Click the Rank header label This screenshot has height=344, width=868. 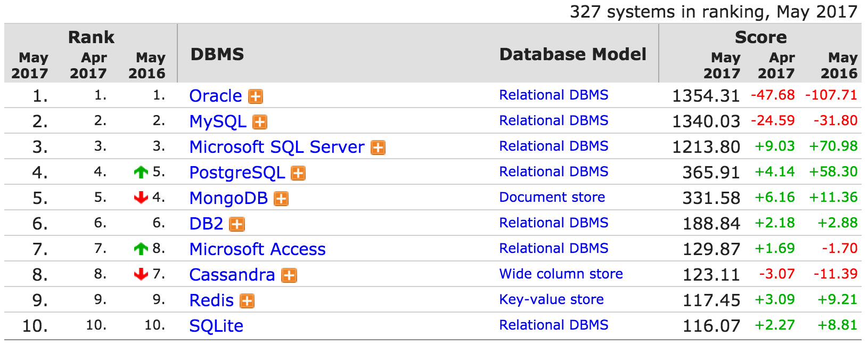coord(91,37)
